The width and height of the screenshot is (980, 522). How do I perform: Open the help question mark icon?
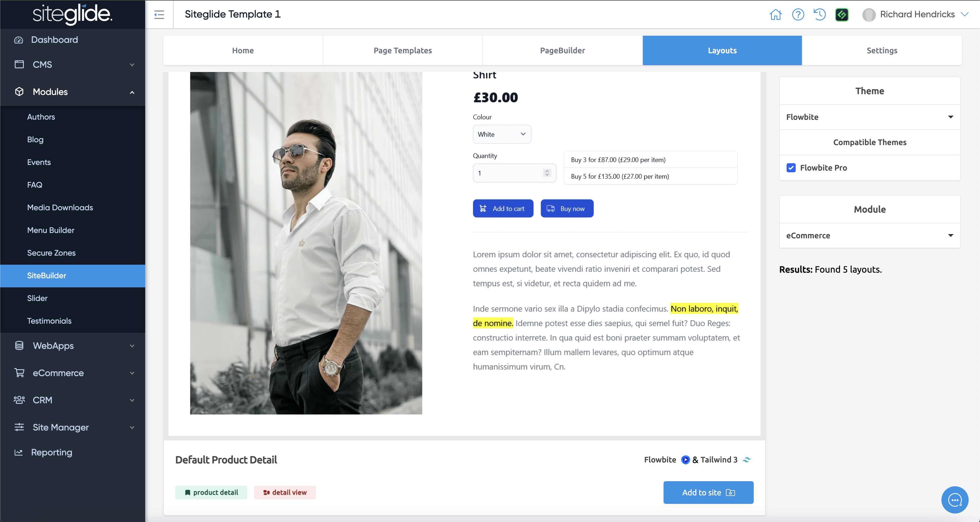[x=798, y=14]
